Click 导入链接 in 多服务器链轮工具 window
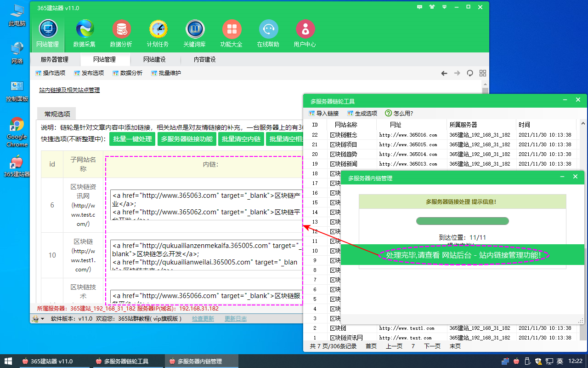588x368 pixels. 324,114
